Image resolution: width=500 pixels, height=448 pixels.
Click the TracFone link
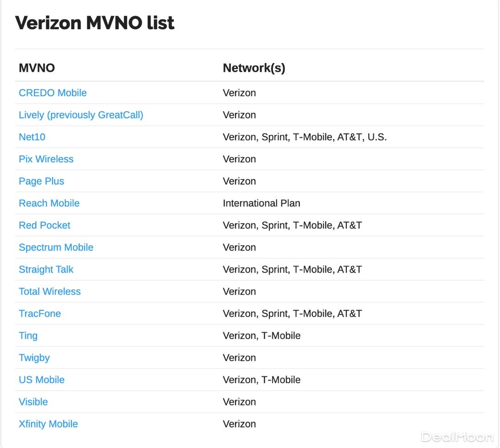coord(40,314)
